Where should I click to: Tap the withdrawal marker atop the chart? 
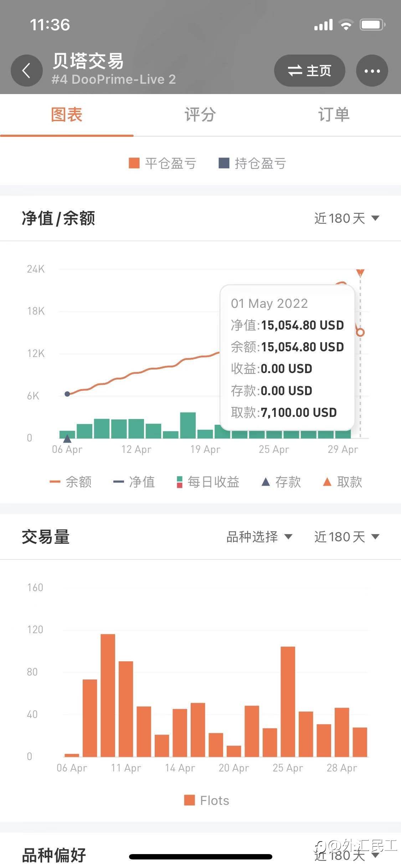[360, 273]
